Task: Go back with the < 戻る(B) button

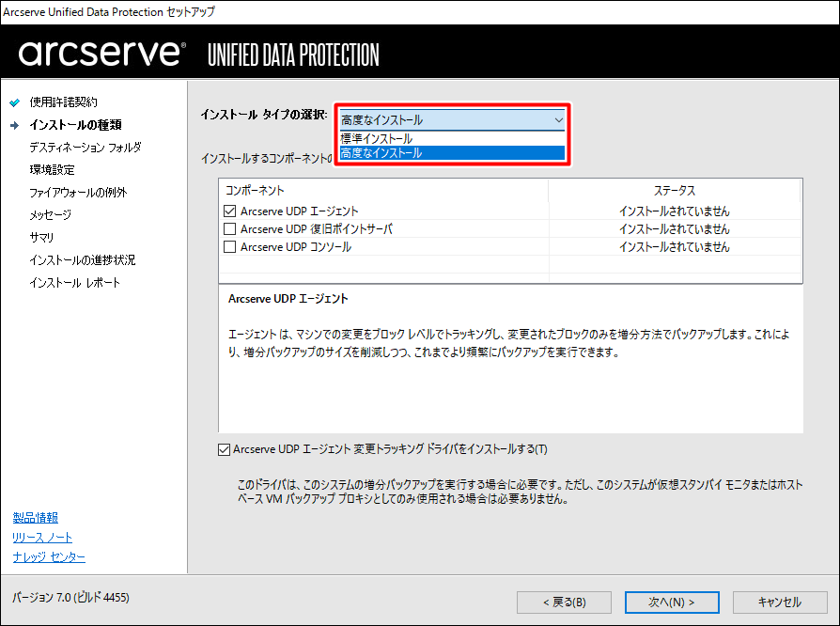Action: tap(564, 603)
